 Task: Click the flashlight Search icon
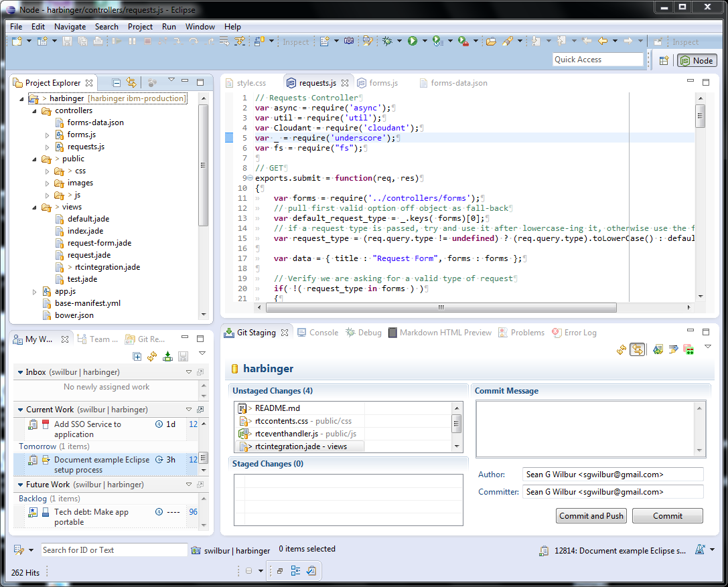click(508, 41)
